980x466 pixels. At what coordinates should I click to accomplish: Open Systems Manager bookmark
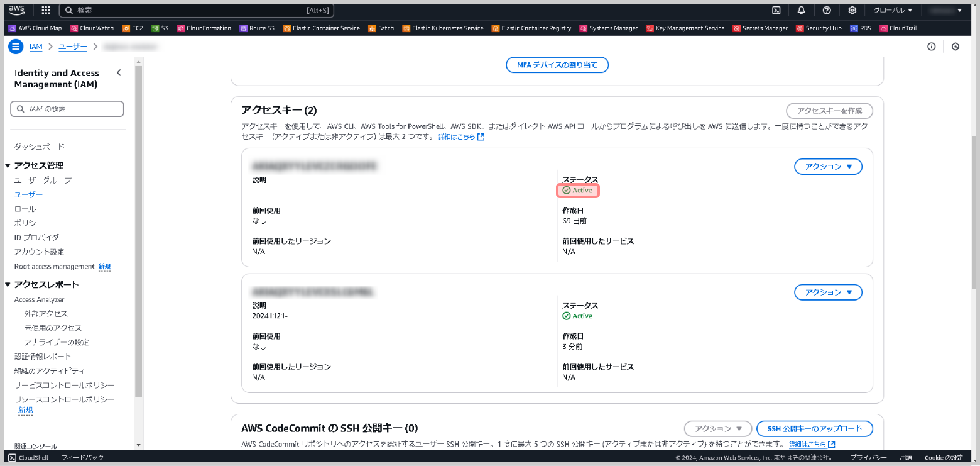pyautogui.click(x=609, y=28)
